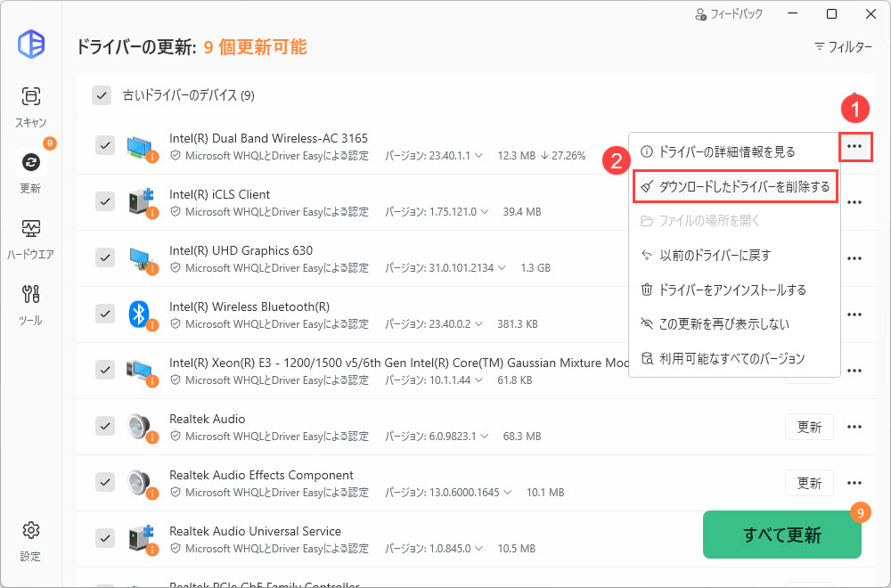Select 利用可能なすべてのバージョン menu item
This screenshot has width=891, height=588.
click(734, 358)
